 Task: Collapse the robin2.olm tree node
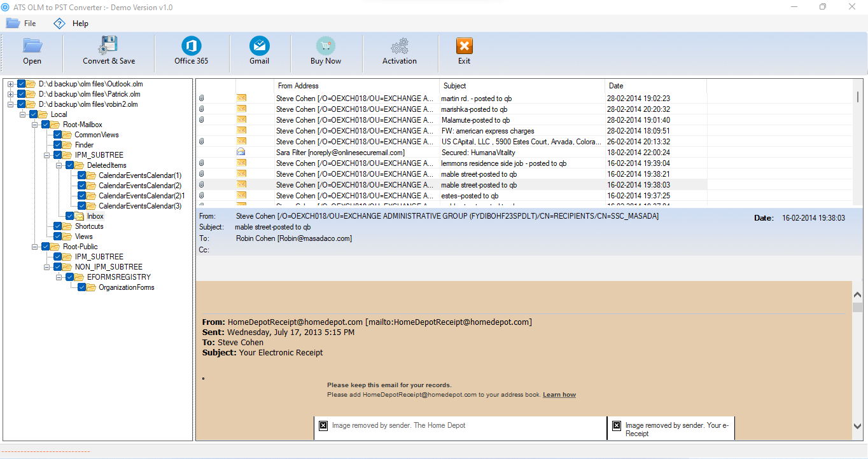[10, 104]
